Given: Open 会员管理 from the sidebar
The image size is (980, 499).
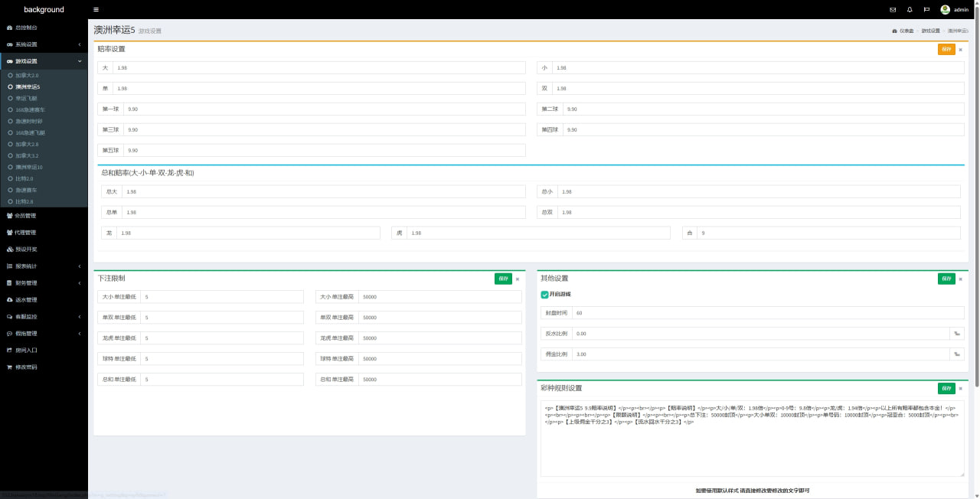Looking at the screenshot, I should (26, 216).
